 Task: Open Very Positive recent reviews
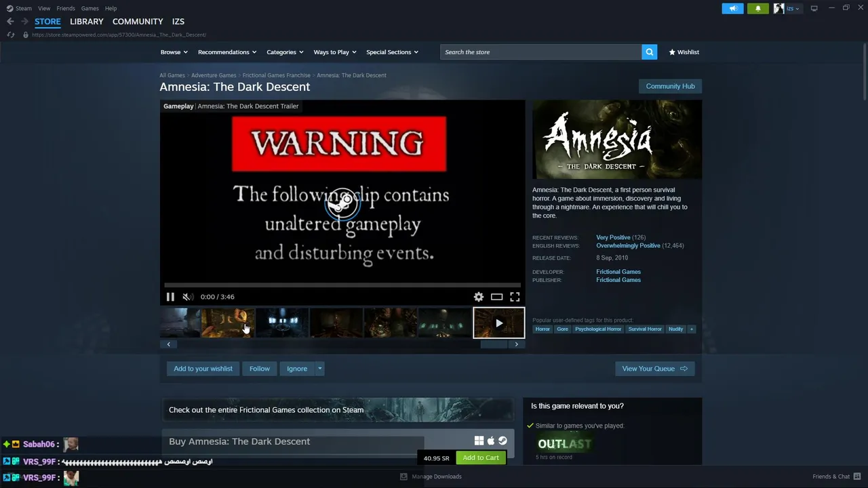(613, 238)
